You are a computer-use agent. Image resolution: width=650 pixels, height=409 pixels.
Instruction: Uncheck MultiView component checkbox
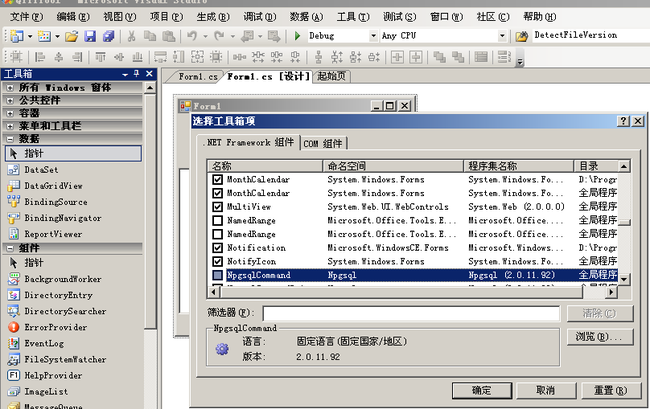click(217, 207)
